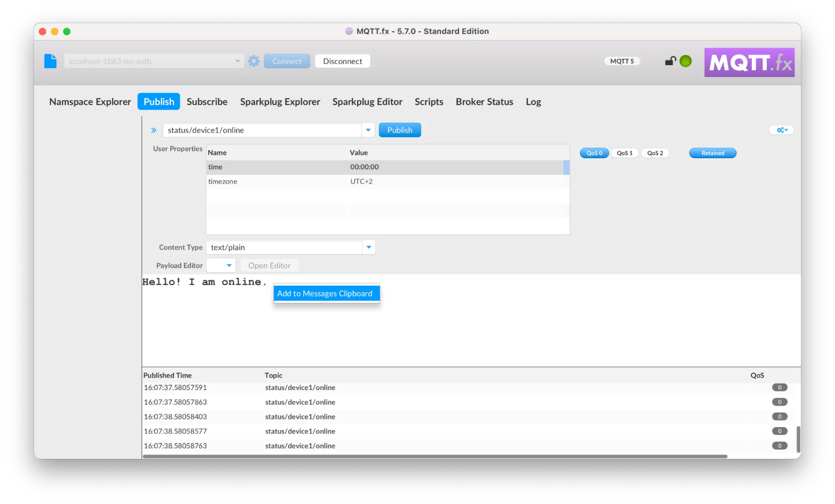Open the Broker Status tab

(x=485, y=101)
